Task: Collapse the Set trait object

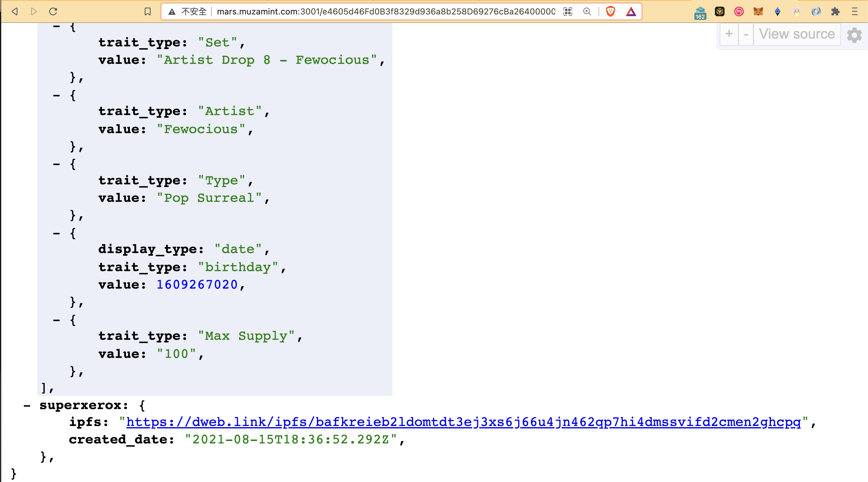Action: tap(56, 26)
